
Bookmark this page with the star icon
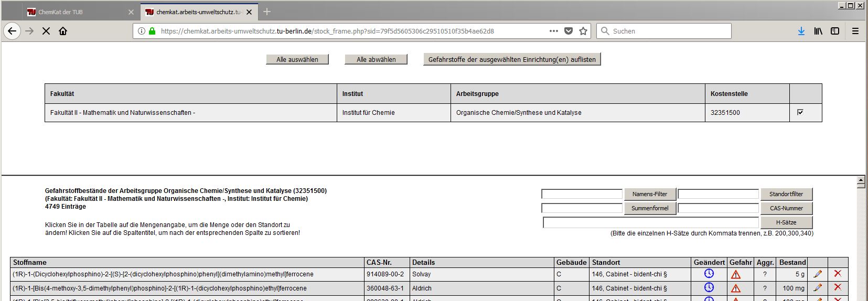pyautogui.click(x=583, y=31)
